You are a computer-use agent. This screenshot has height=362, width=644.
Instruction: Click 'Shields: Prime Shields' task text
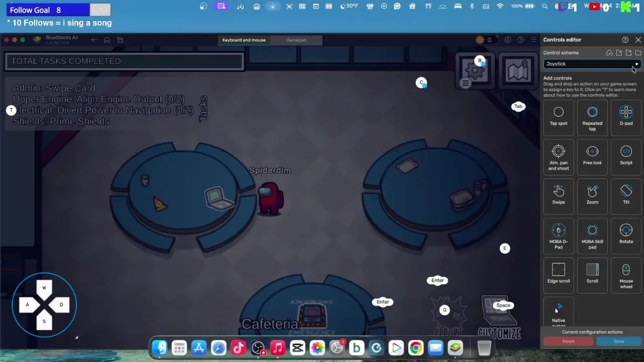tap(61, 121)
